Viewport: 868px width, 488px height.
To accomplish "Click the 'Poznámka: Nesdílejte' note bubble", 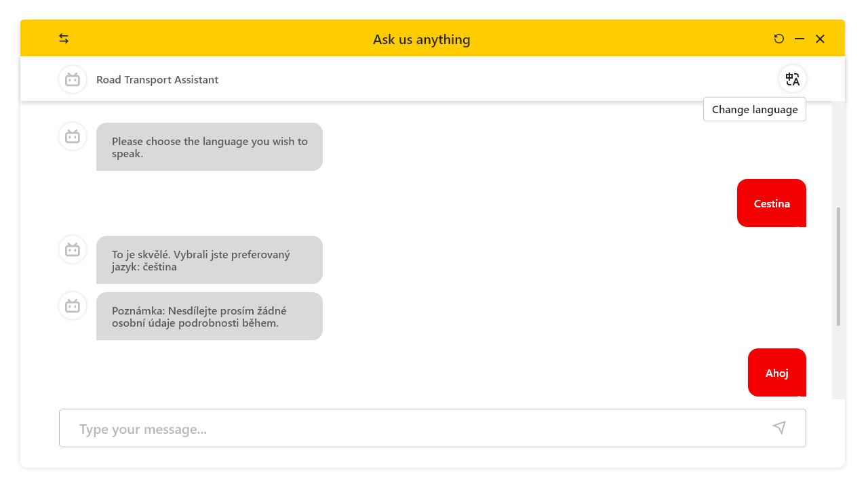I will [210, 317].
